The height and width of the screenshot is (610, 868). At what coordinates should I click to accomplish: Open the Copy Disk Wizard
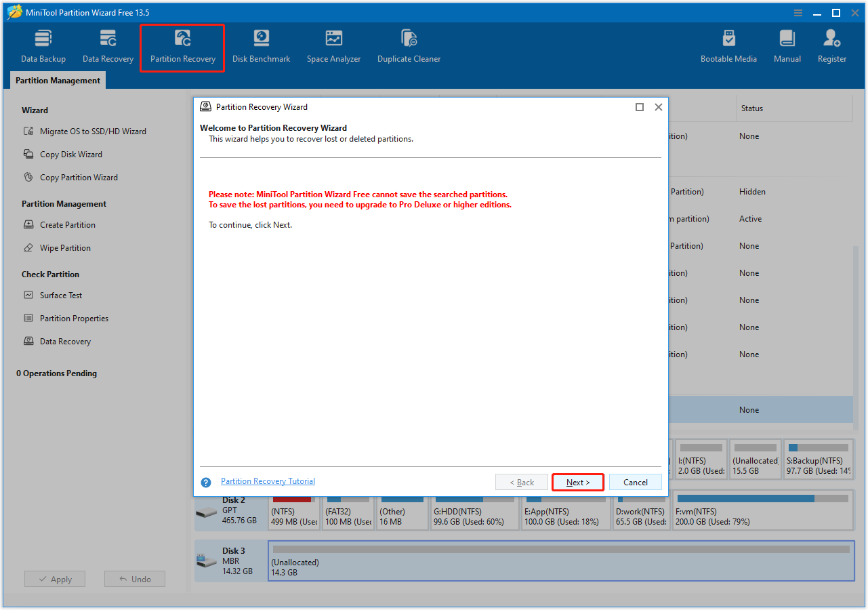(70, 154)
